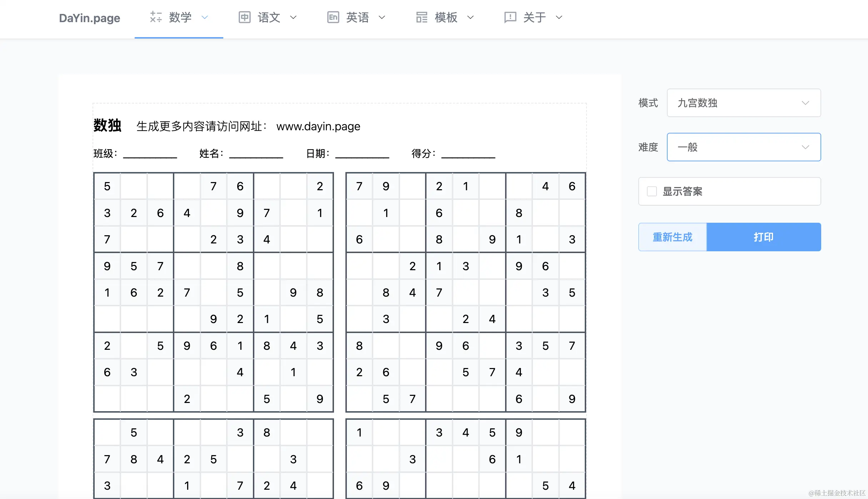Expand the chevron next to 数学
868x499 pixels.
click(205, 17)
